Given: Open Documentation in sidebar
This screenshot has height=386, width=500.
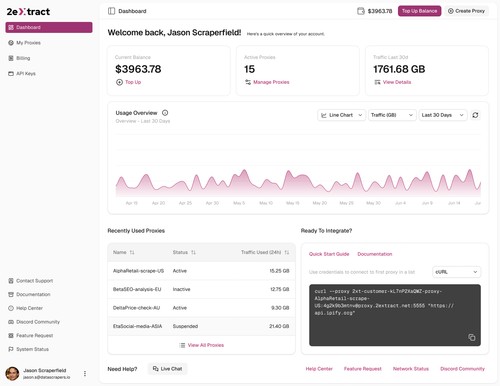Looking at the screenshot, I should pyautogui.click(x=49, y=294).
